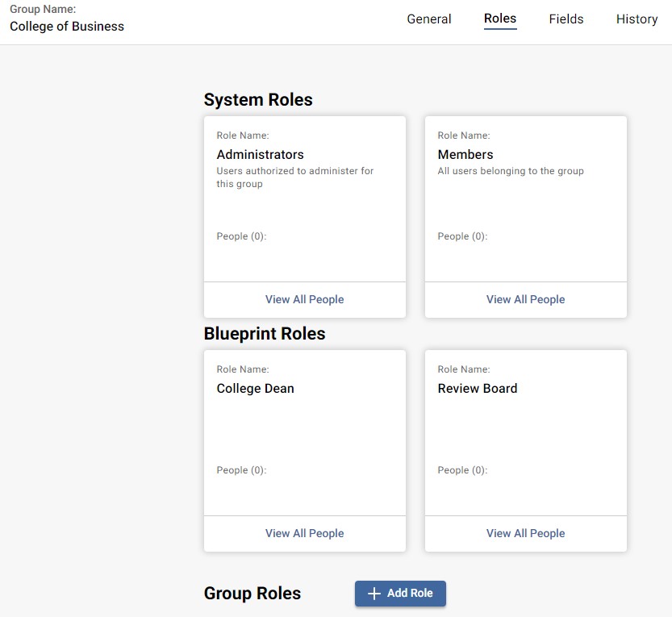The image size is (672, 617).
Task: Click the group name College of Business
Action: pos(66,26)
